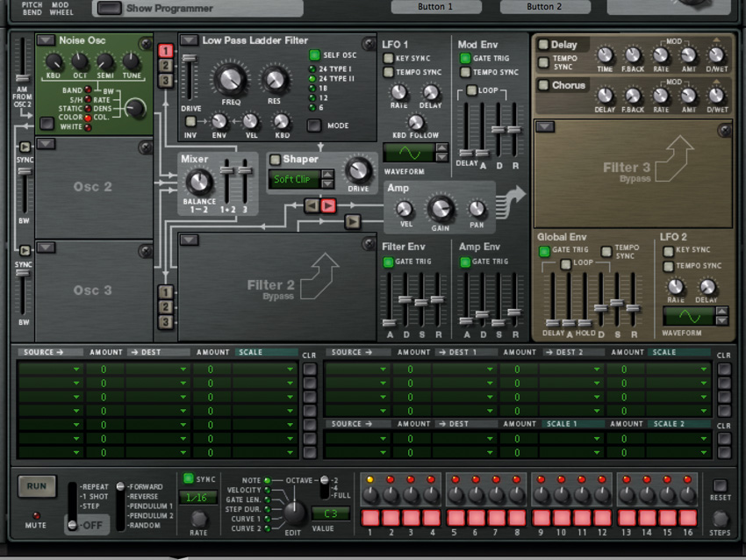Select filter routing button 2 near Noise Osc
The image size is (746, 560).
[x=166, y=66]
